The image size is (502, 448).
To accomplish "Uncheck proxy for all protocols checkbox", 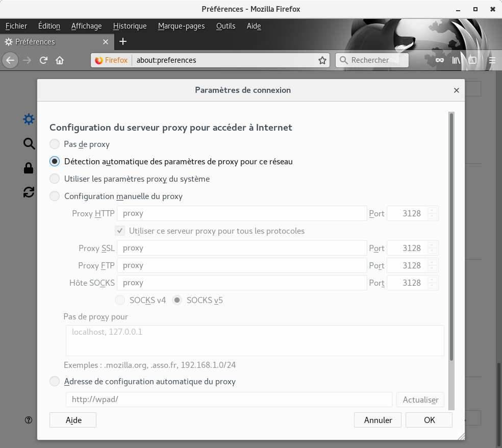I will click(120, 231).
